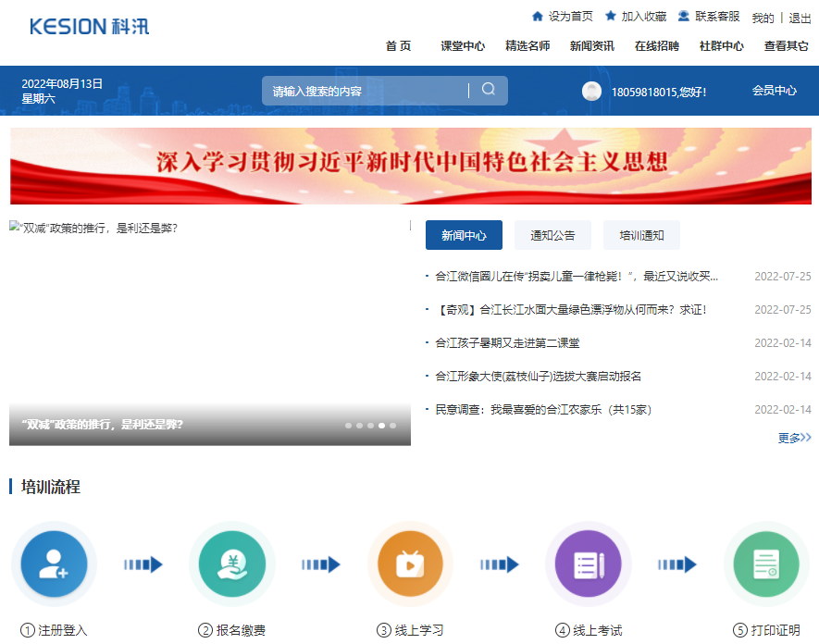This screenshot has width=819, height=644.
Task: Click the home icon beside 设为首页
Action: tap(538, 16)
